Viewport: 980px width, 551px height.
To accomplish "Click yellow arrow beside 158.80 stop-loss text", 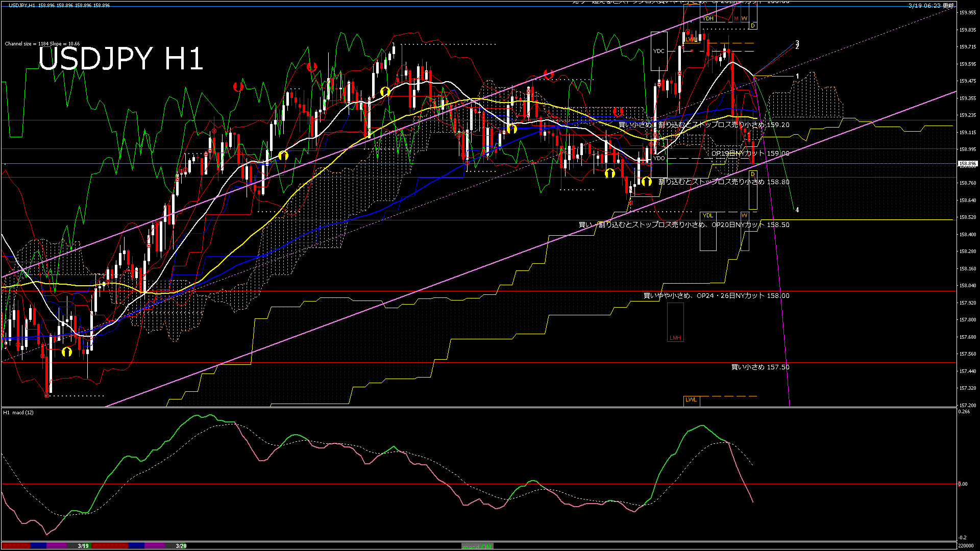I will tap(646, 181).
